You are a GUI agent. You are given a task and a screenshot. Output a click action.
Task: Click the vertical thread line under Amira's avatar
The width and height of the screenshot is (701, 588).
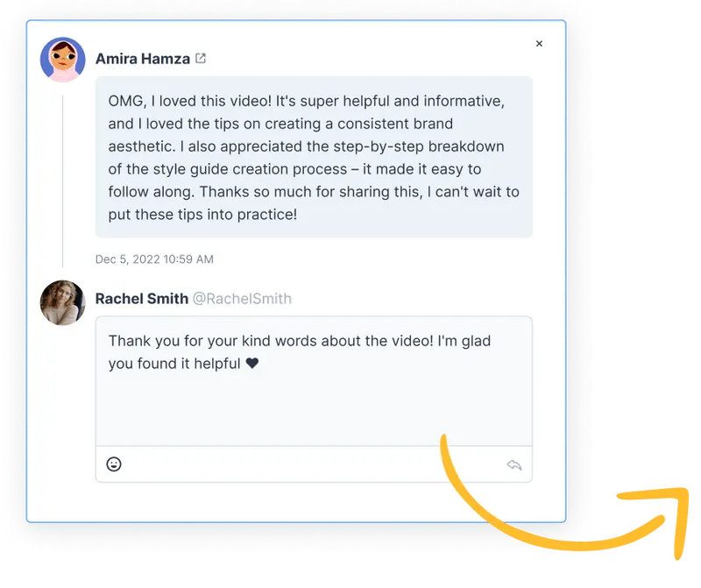coord(62,181)
